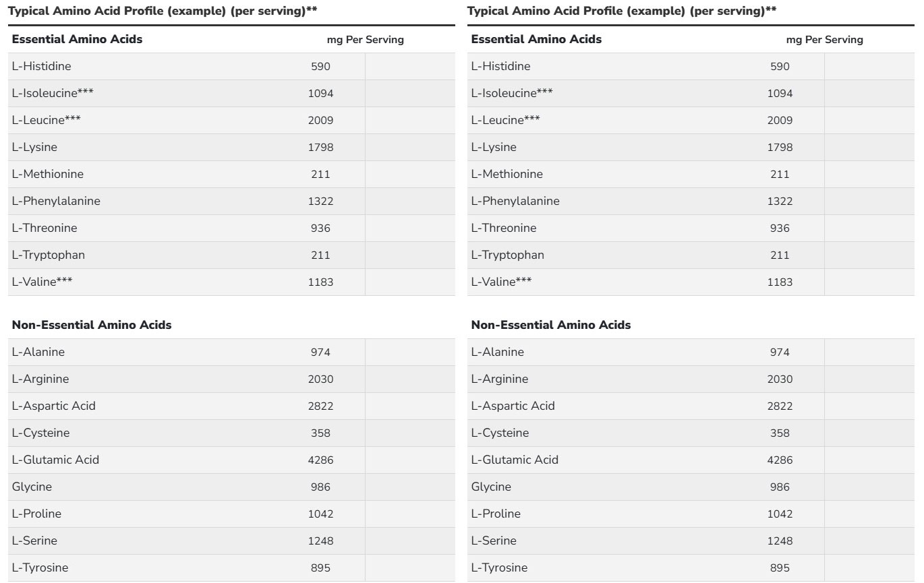Click L-Methionine in the right table
The image size is (924, 583).
click(507, 174)
